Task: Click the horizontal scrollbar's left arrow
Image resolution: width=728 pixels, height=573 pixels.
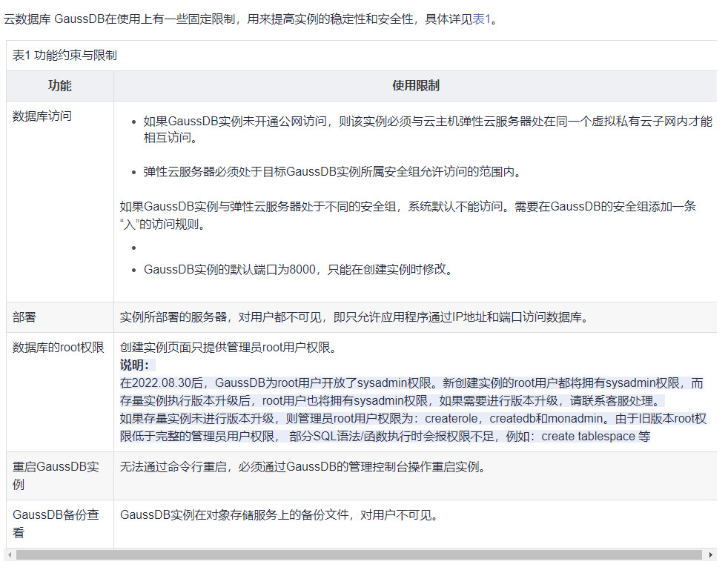Action: click(x=10, y=555)
